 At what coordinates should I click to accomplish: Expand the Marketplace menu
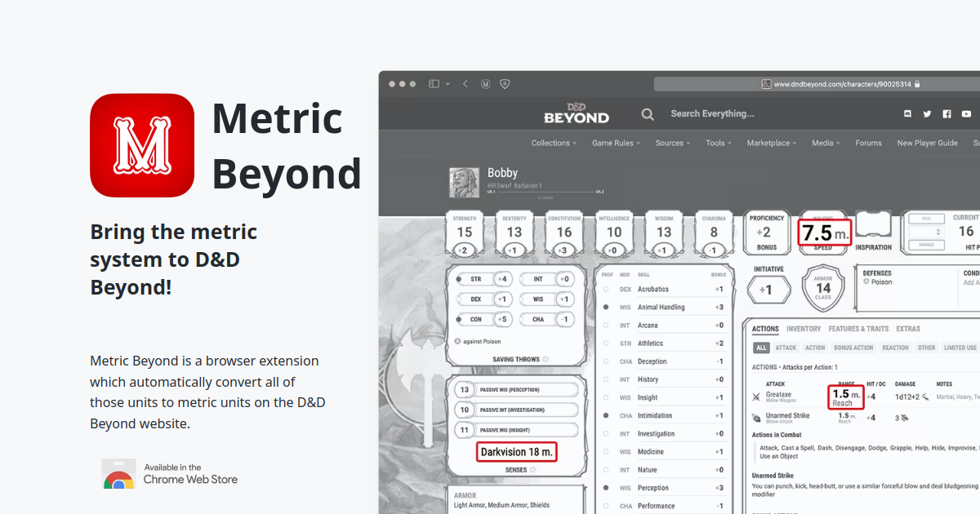point(772,143)
